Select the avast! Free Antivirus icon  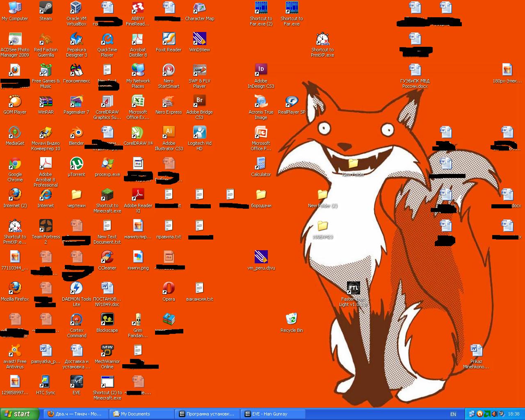pos(15,357)
